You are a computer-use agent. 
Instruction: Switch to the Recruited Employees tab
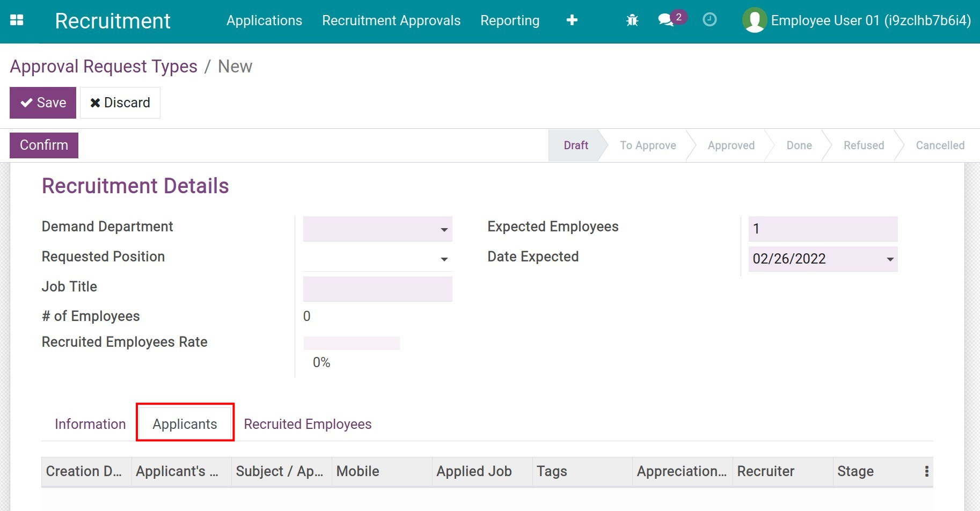[x=307, y=424]
